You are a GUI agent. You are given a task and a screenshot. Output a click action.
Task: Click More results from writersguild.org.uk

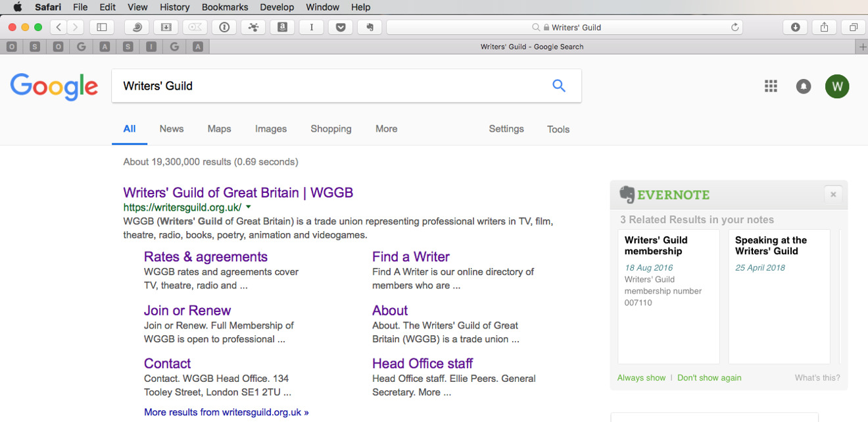pos(226,413)
